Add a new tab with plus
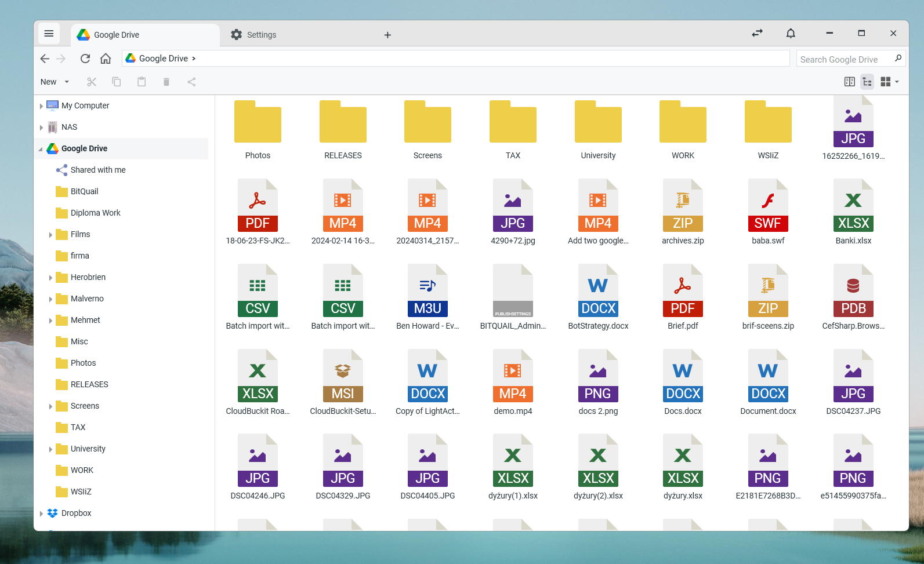The image size is (924, 564). click(x=387, y=35)
